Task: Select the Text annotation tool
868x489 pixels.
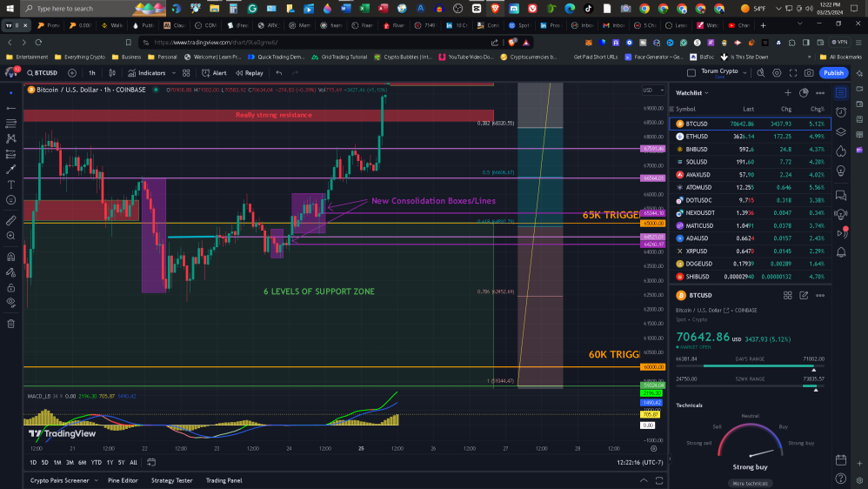Action: click(10, 184)
